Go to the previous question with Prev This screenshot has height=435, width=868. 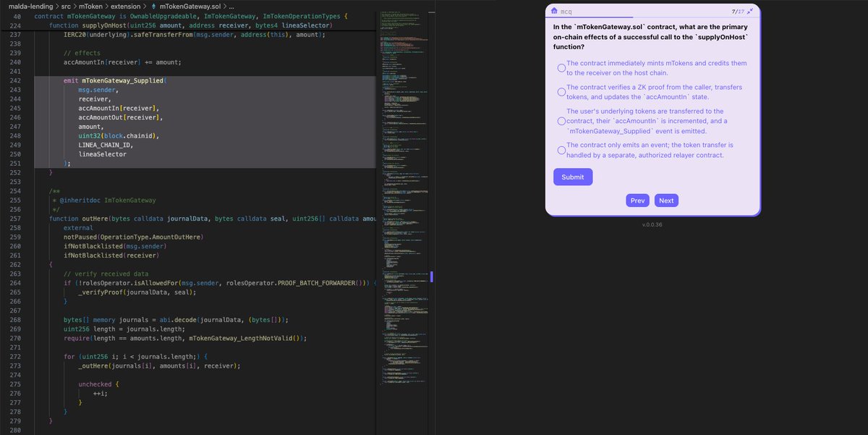click(638, 200)
